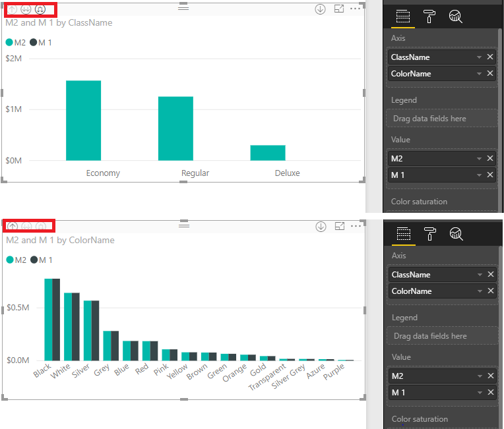Open more options menu of bottom chart

click(356, 226)
